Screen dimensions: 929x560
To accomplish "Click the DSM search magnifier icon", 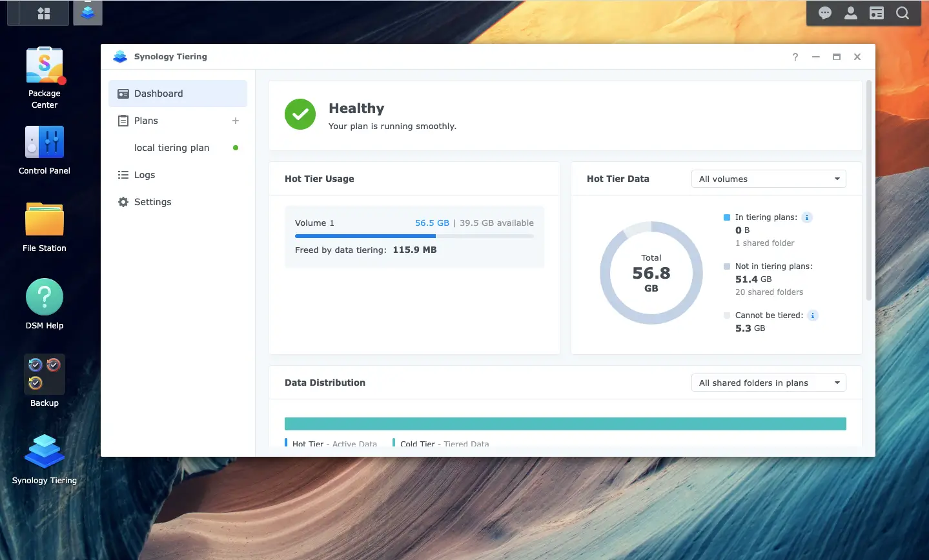I will pos(903,13).
